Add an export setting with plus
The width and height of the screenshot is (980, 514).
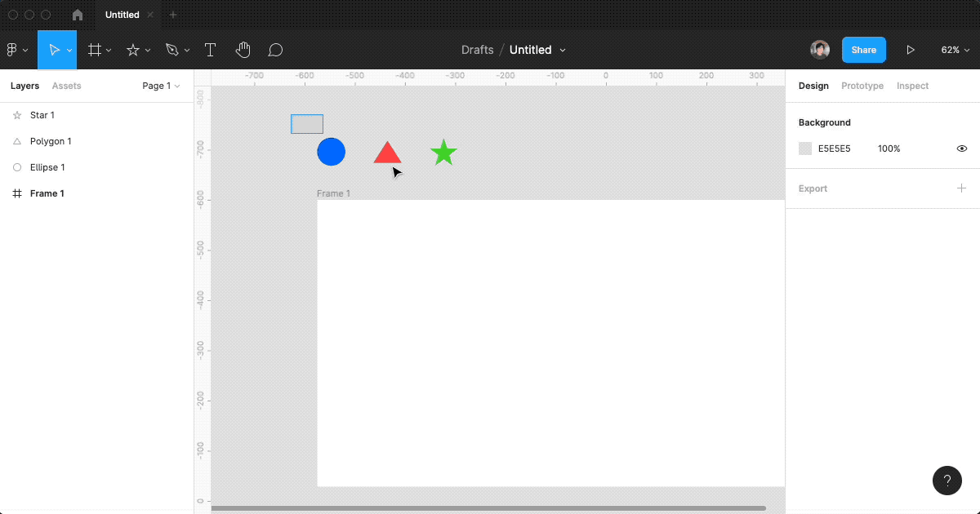coord(961,188)
